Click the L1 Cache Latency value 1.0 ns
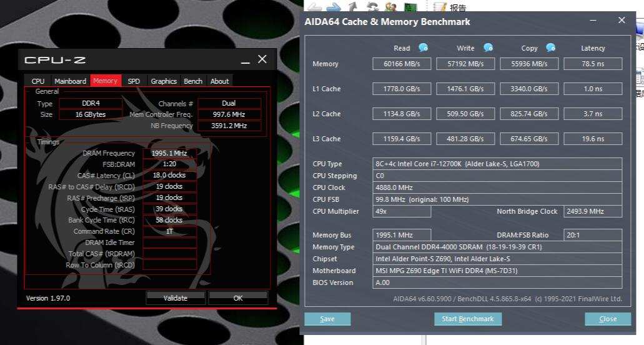 click(x=593, y=89)
